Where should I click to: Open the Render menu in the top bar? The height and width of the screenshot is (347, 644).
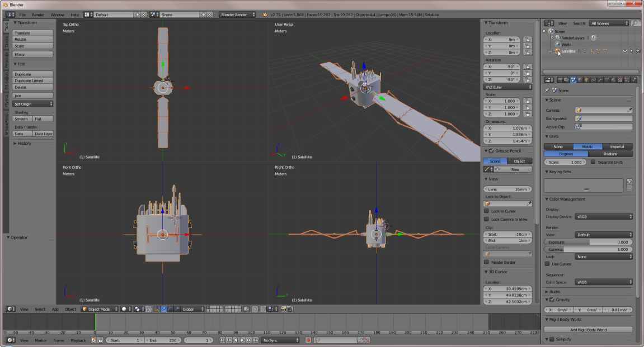click(38, 15)
